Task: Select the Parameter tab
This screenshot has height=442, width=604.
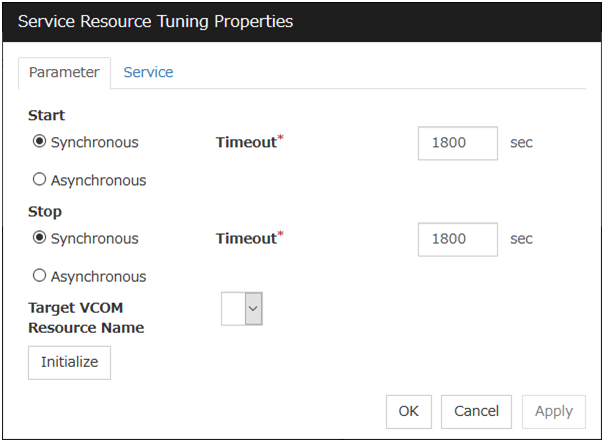Action: coord(64,73)
